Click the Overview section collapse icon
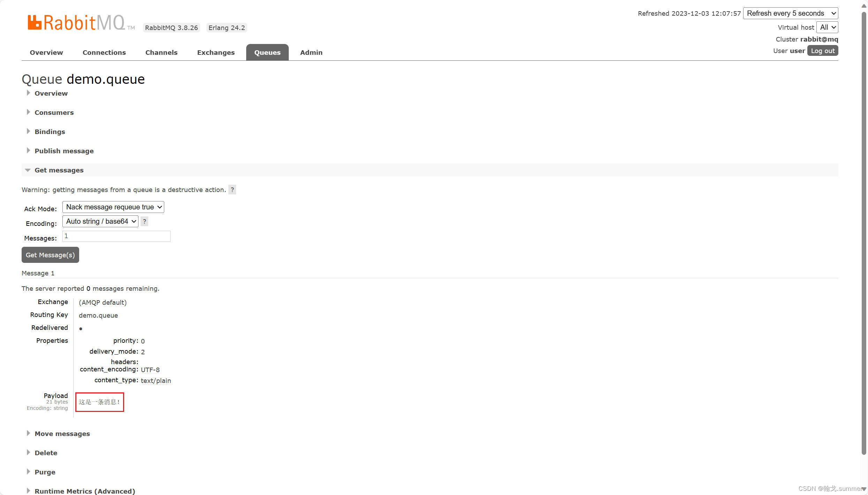 coord(29,93)
